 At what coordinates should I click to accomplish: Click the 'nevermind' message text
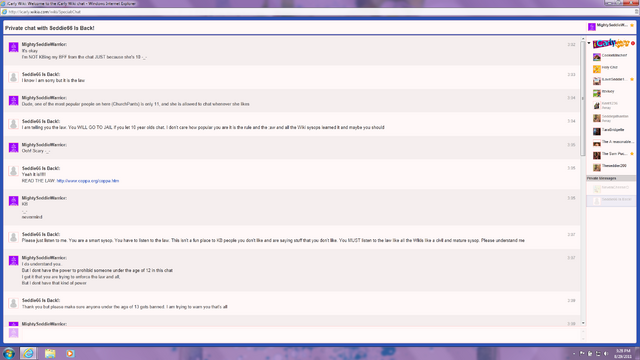pyautogui.click(x=32, y=217)
